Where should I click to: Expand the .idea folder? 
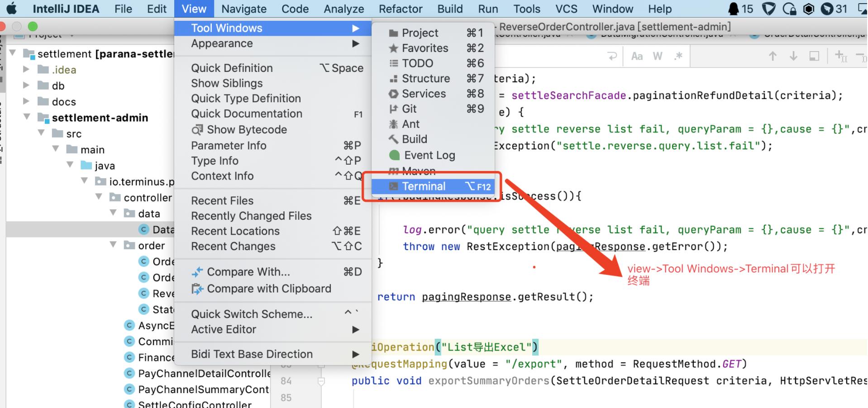(x=27, y=69)
